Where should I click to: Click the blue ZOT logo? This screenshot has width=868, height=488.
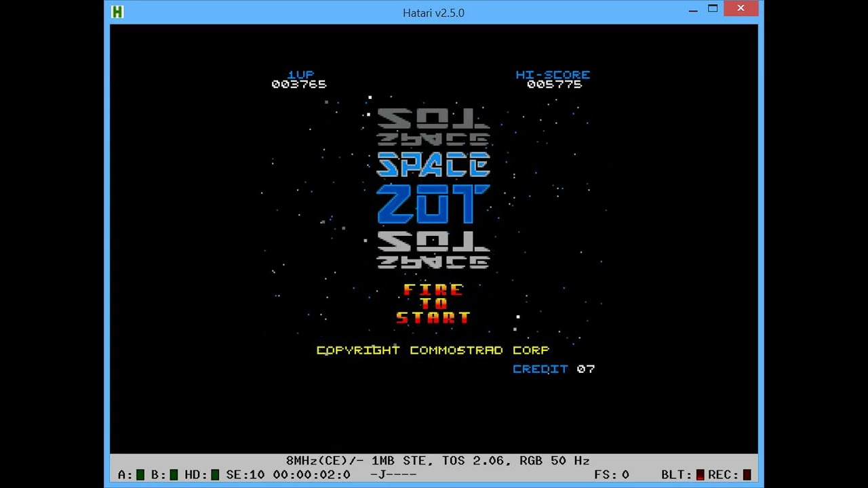click(433, 204)
